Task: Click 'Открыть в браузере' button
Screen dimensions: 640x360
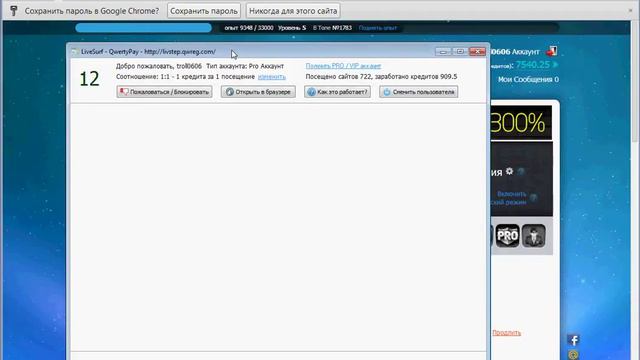Action: tap(258, 92)
